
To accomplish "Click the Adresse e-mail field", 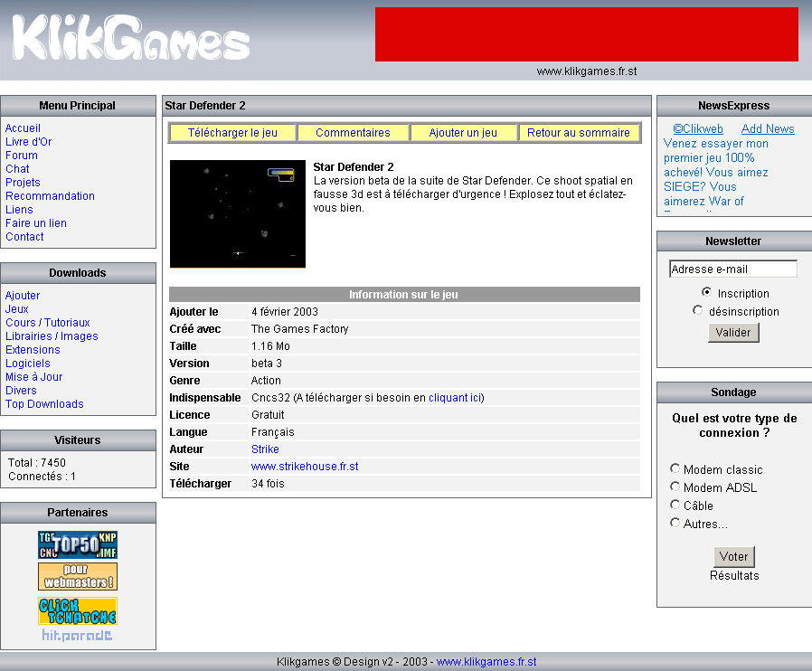I will coord(733,269).
